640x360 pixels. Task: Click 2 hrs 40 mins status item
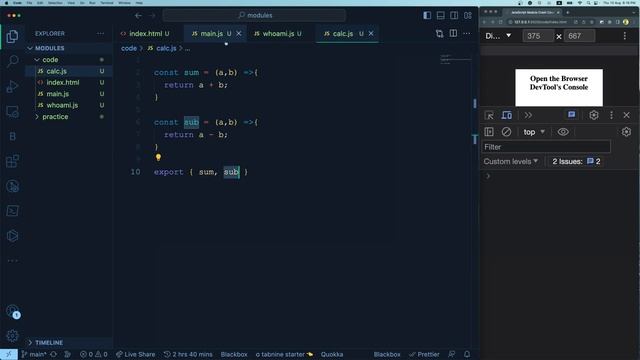[188, 354]
